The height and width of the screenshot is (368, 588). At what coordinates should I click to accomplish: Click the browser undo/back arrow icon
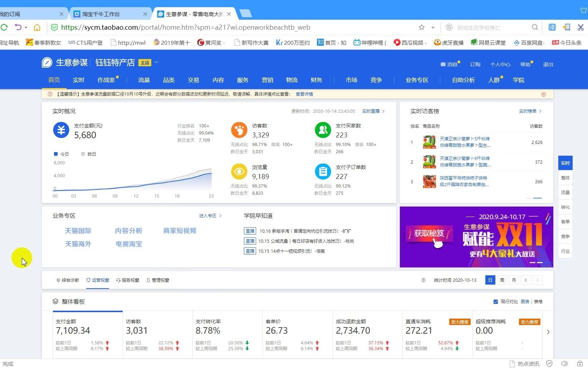[x=18, y=27]
